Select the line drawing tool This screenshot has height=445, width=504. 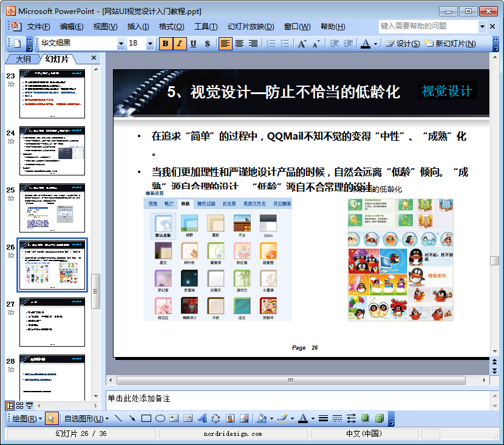(118, 418)
